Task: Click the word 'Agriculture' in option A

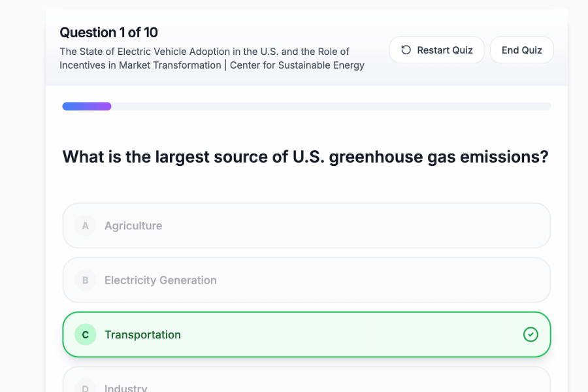Action: [x=133, y=226]
